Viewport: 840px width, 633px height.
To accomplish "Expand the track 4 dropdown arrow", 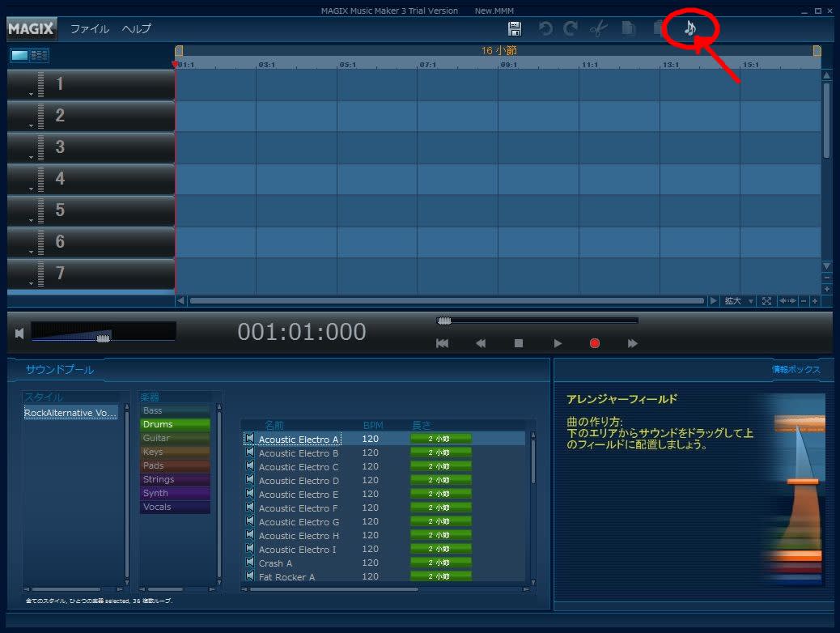I will point(31,189).
